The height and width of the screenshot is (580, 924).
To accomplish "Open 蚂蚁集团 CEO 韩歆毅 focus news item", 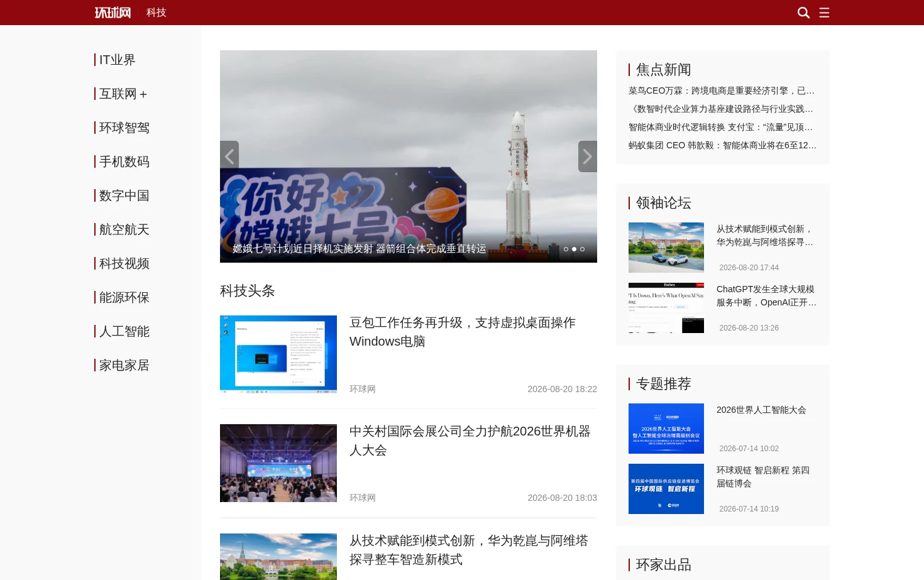I will click(723, 145).
